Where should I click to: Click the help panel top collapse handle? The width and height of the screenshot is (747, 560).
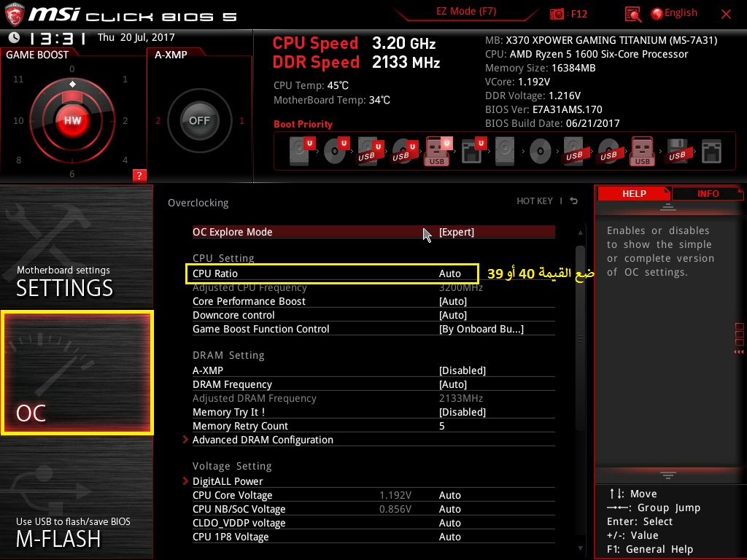(667, 206)
